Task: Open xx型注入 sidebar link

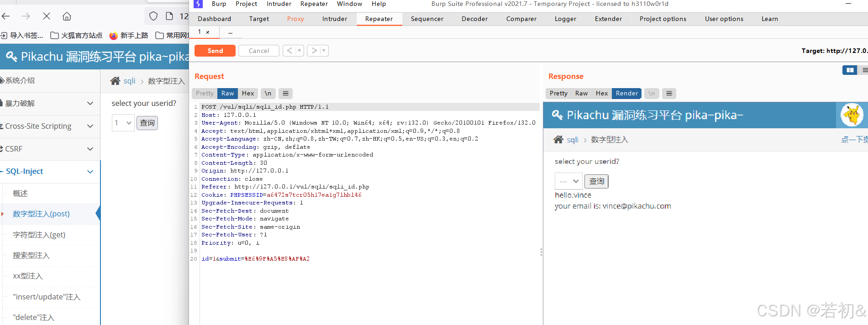Action: [x=27, y=276]
